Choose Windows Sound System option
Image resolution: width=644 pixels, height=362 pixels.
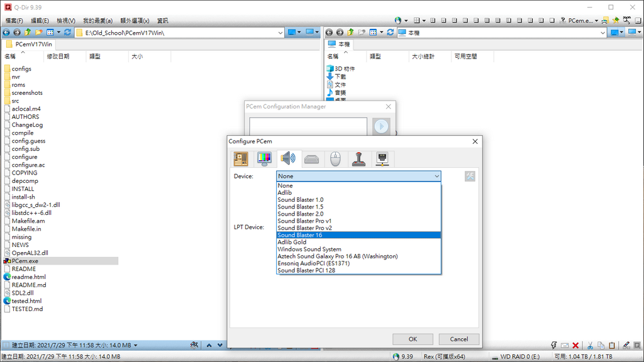358,249
